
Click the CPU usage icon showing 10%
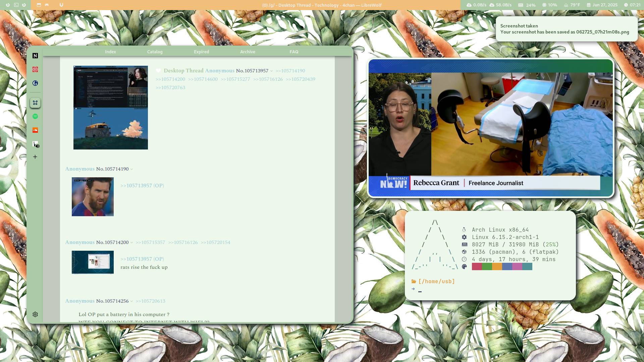pyautogui.click(x=544, y=5)
